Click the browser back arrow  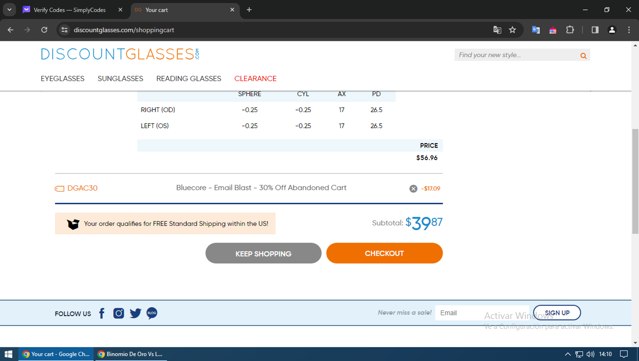[x=11, y=30]
